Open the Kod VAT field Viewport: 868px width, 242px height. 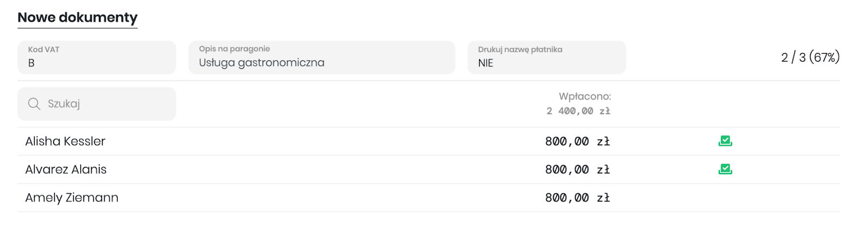pos(97,57)
